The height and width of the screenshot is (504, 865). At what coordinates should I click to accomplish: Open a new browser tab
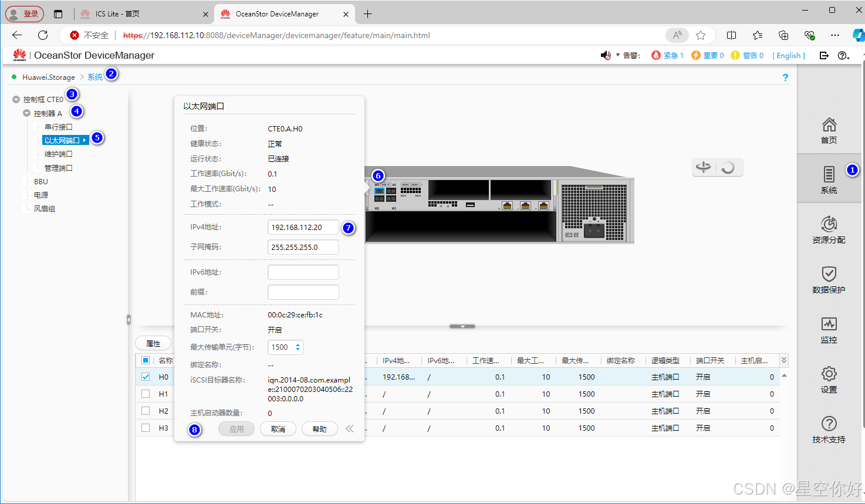(368, 13)
